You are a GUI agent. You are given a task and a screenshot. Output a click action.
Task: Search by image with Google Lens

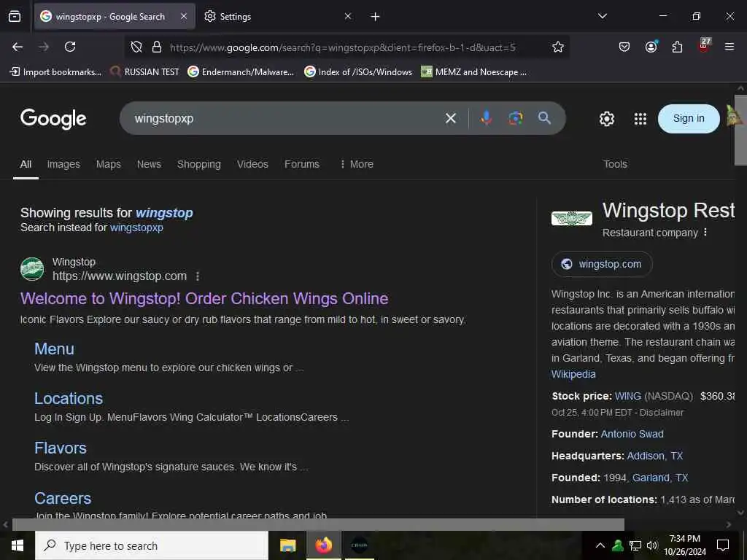(x=515, y=118)
